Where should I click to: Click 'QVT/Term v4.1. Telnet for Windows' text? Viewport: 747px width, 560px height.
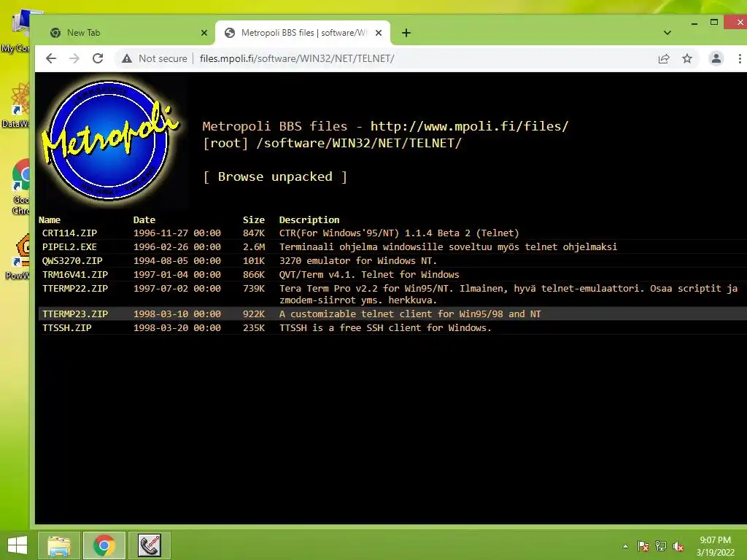pyautogui.click(x=369, y=275)
